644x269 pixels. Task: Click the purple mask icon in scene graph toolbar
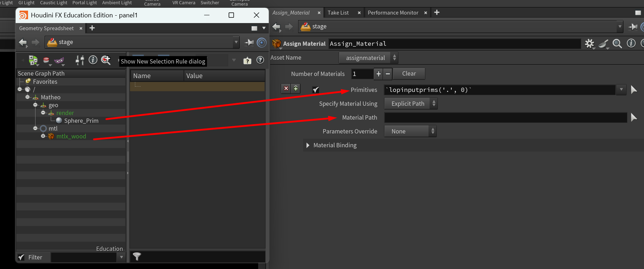(x=59, y=61)
